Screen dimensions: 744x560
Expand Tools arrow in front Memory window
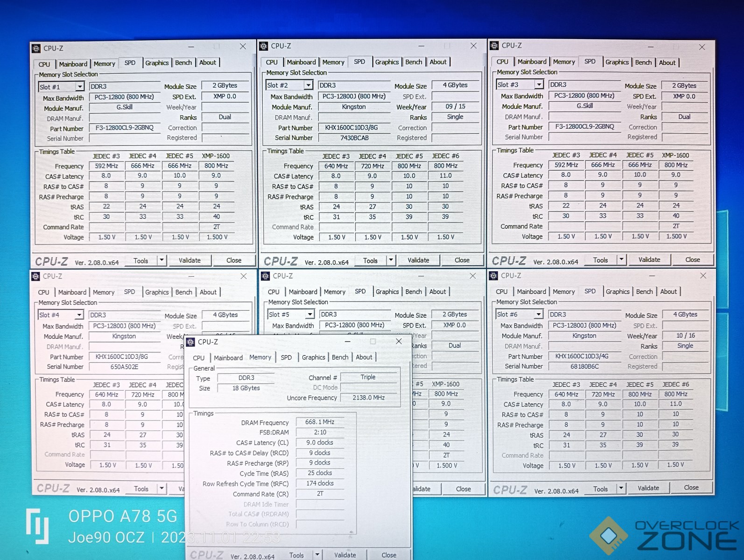[317, 555]
